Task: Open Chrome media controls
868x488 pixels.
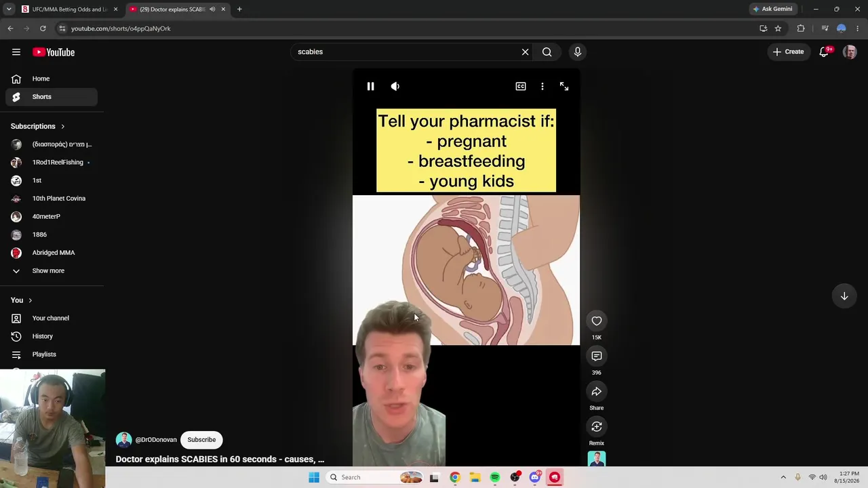Action: click(825, 28)
